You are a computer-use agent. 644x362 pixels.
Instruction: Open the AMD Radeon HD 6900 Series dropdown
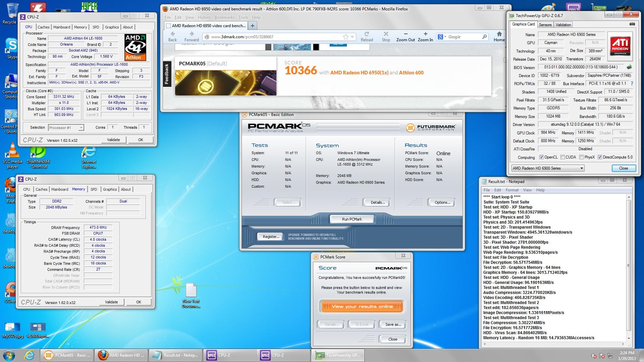tap(548, 168)
